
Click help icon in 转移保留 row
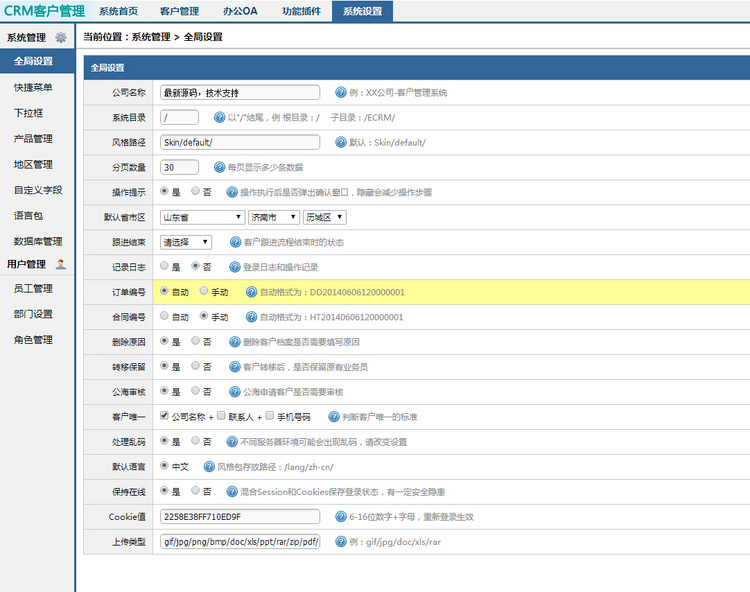coord(234,367)
